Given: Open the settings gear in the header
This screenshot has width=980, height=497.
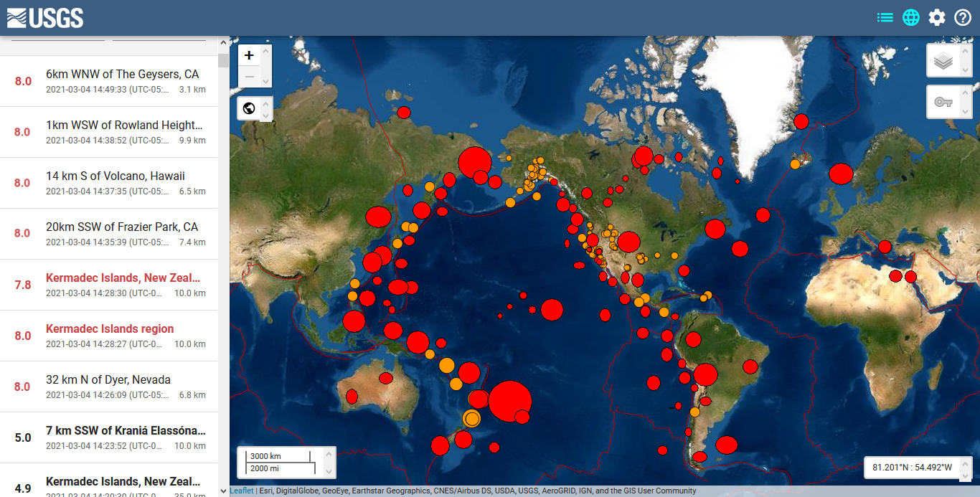Looking at the screenshot, I should 937,17.
